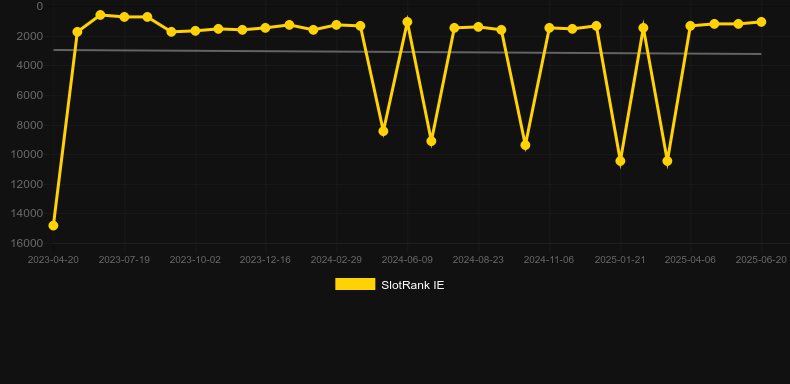Click the yellow SlotRank IE legend swatch
Image resolution: width=790 pixels, height=384 pixels.
355,284
